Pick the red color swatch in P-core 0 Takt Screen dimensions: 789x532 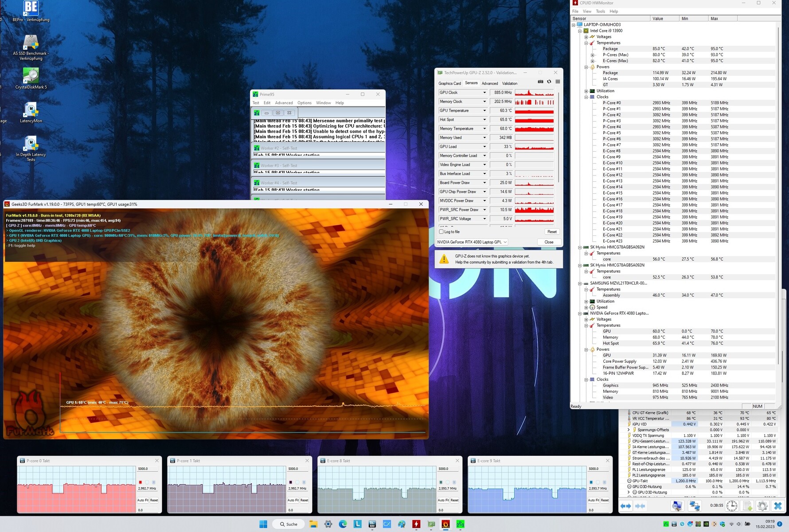click(x=141, y=482)
